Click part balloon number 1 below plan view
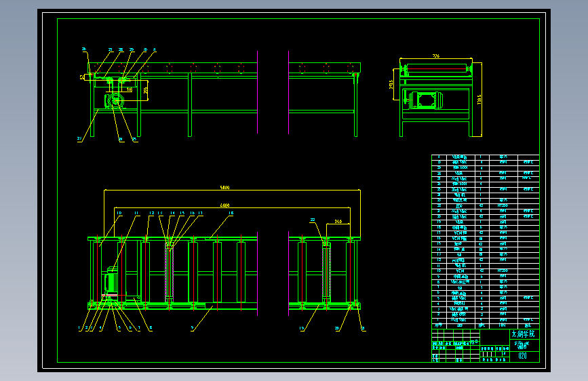This screenshot has height=381, width=588. 79,328
